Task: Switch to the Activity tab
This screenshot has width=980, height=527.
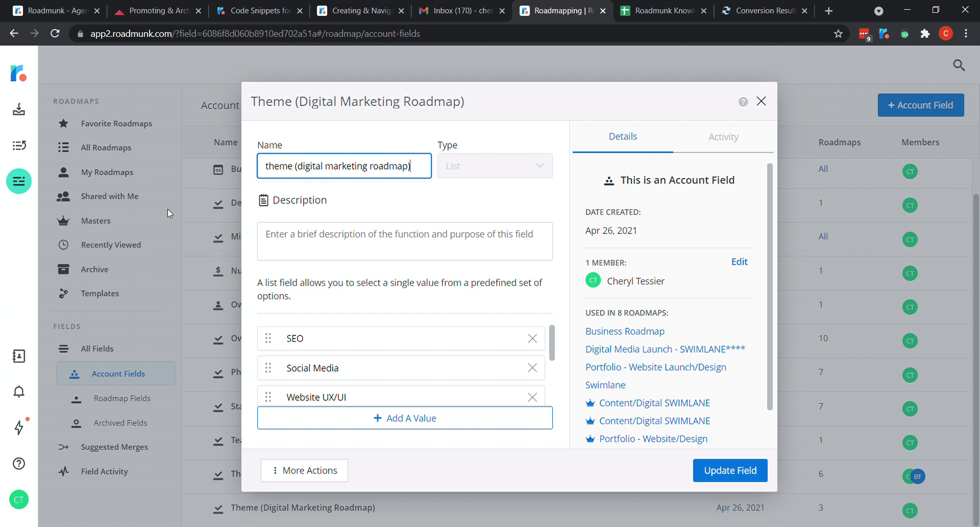Action: point(723,137)
